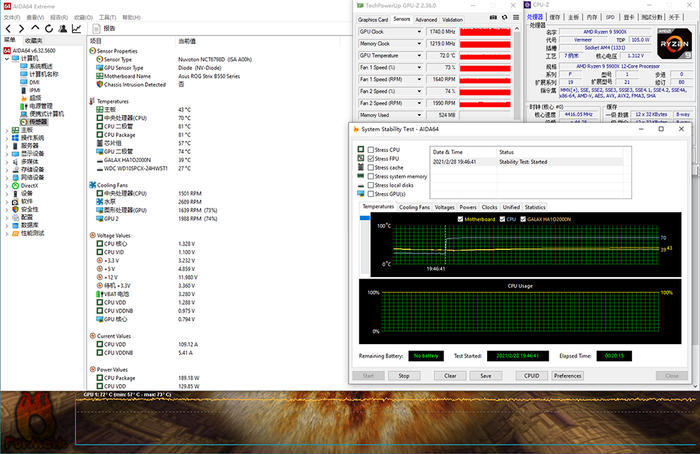Click the user icon in AIDA64 toolbar

pyautogui.click(x=62, y=29)
